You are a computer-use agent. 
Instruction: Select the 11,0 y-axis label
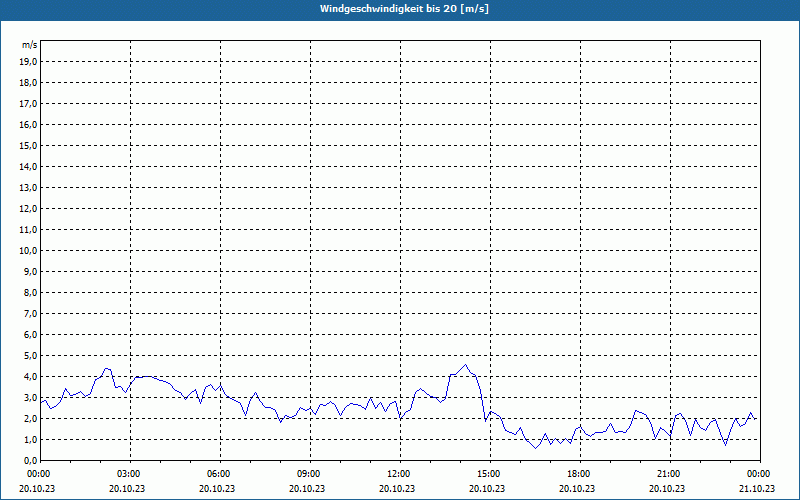pyautogui.click(x=28, y=230)
